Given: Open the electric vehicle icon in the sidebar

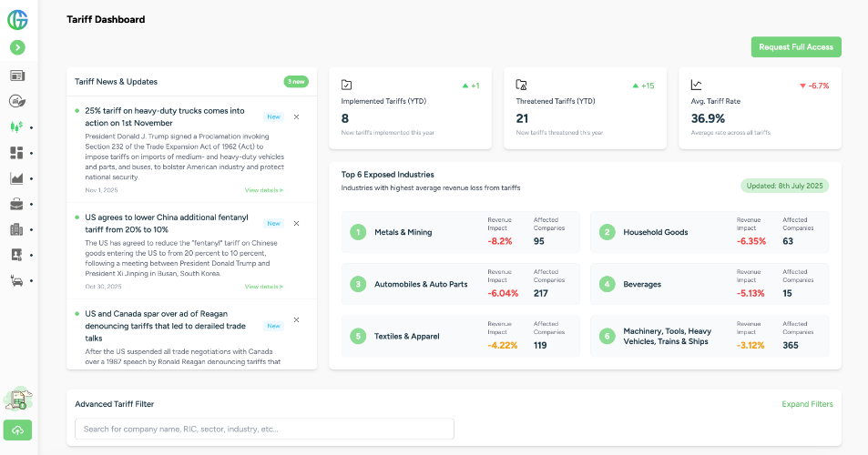Looking at the screenshot, I should [16, 280].
